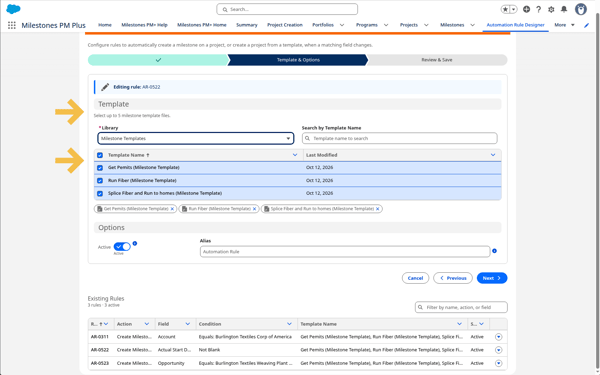600x375 pixels.
Task: Open the global create plus icon
Action: coord(527,9)
